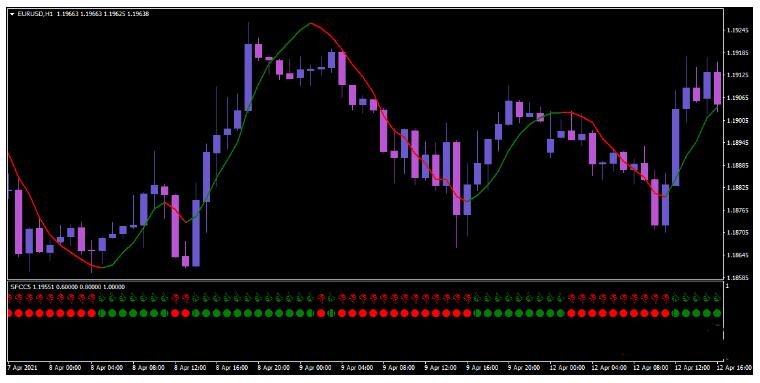Click the 1.18945 price label
Image resolution: width=760 pixels, height=383 pixels.
pos(738,143)
